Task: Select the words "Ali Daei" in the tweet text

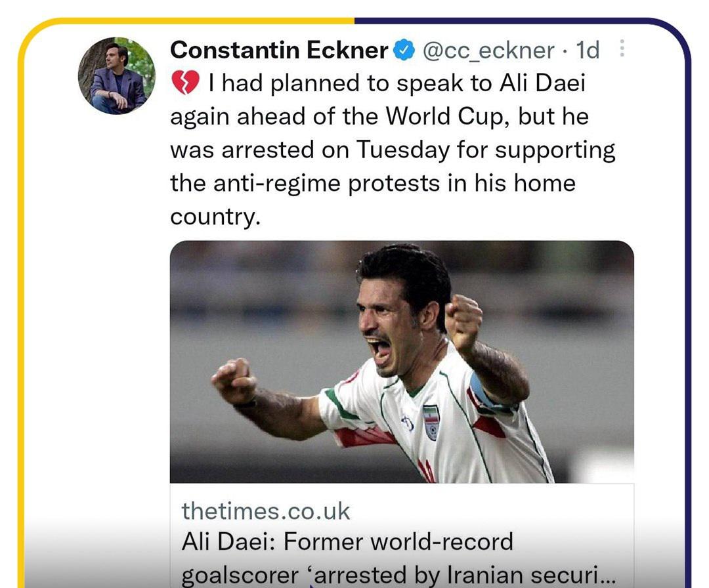Action: click(x=542, y=83)
